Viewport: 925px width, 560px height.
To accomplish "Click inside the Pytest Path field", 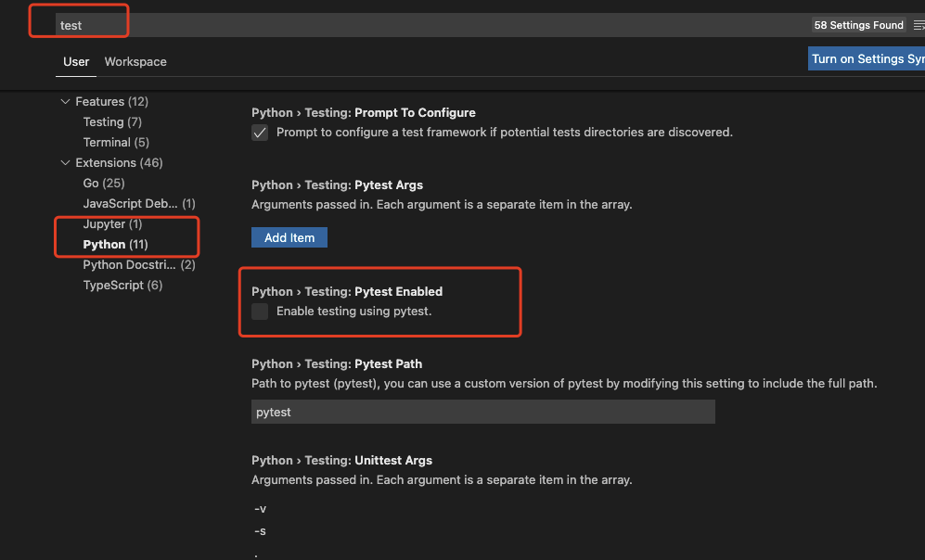I will tap(482, 412).
